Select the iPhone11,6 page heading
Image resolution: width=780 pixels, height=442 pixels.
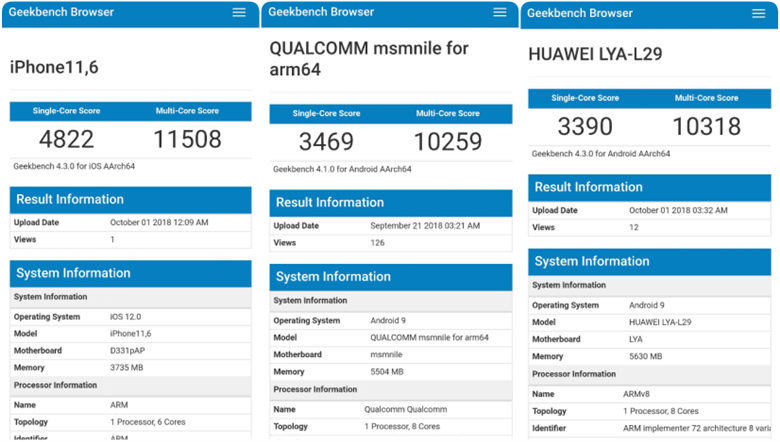coord(54,68)
